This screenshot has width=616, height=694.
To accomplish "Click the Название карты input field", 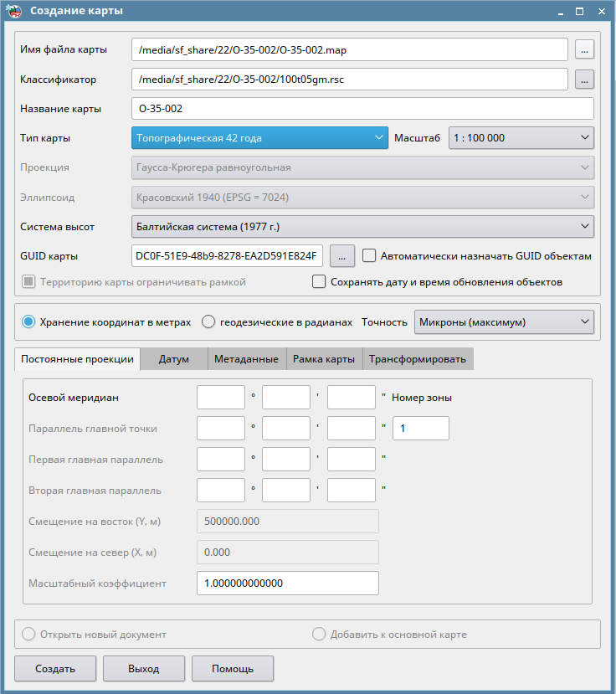I will [x=362, y=109].
